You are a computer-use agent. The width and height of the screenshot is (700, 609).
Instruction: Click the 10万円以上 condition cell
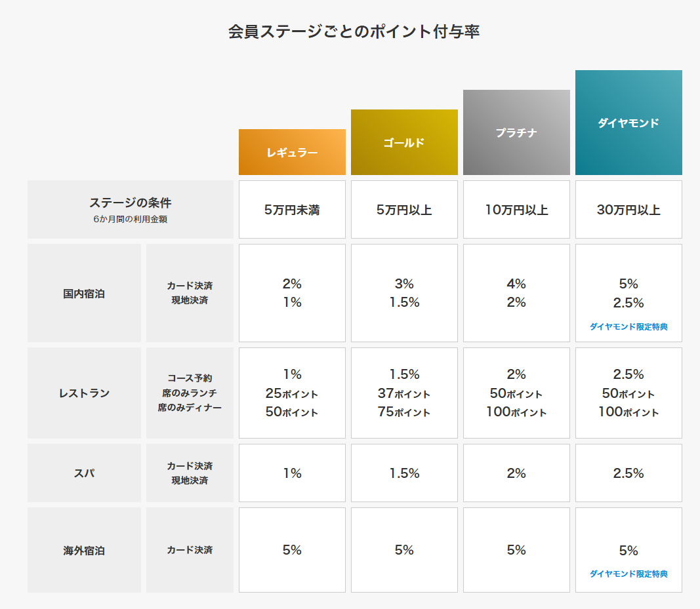[x=516, y=210]
